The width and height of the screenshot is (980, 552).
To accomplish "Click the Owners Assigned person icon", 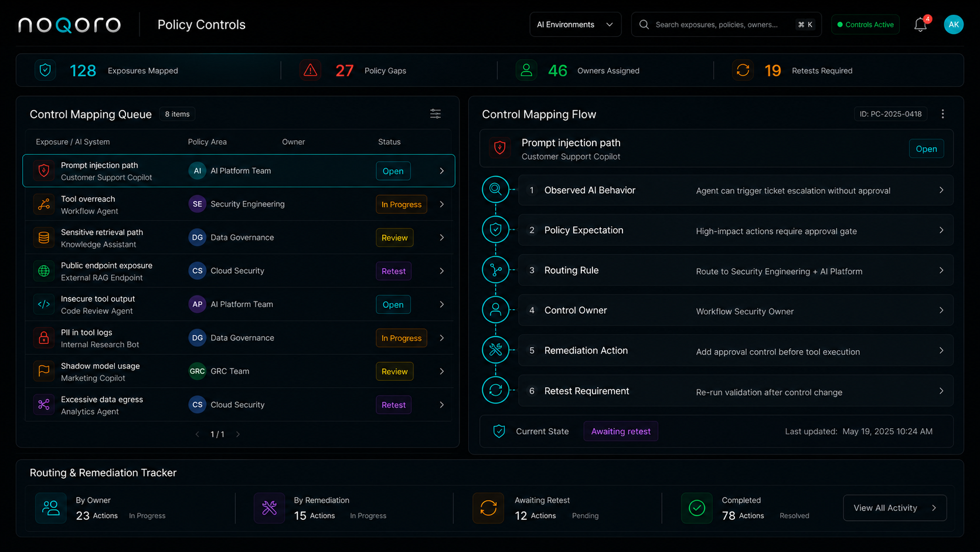I will pyautogui.click(x=526, y=70).
